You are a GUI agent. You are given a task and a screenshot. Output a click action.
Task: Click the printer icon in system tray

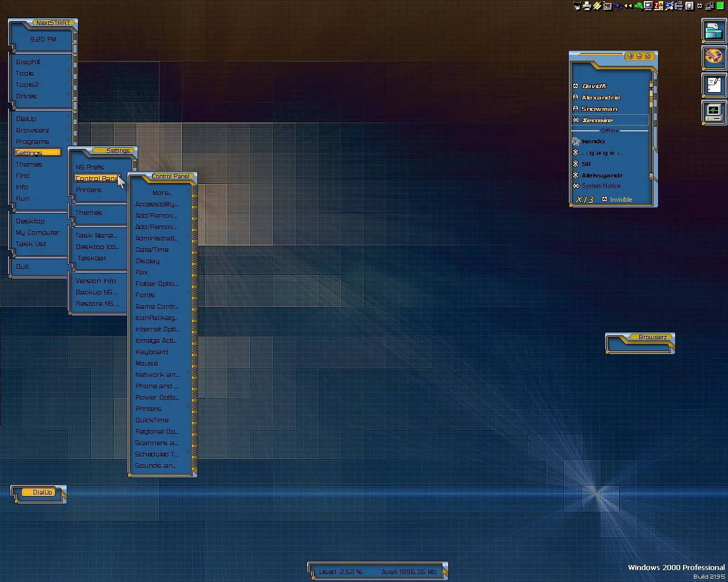[x=587, y=6]
